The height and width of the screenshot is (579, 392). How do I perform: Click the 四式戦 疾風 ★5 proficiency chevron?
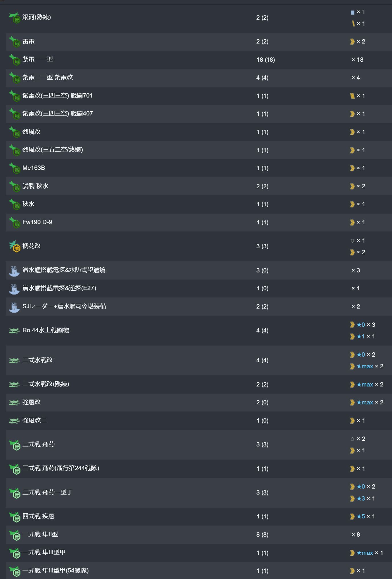point(352,516)
